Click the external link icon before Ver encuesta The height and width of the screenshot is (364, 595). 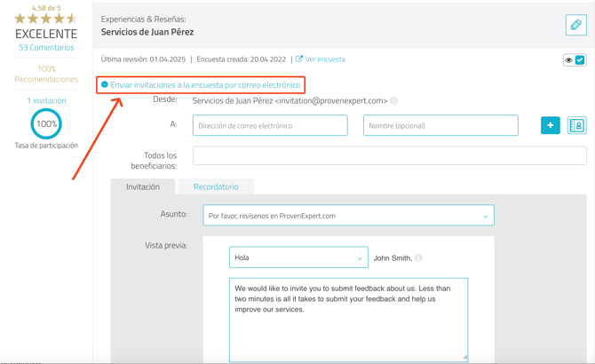pyautogui.click(x=299, y=59)
